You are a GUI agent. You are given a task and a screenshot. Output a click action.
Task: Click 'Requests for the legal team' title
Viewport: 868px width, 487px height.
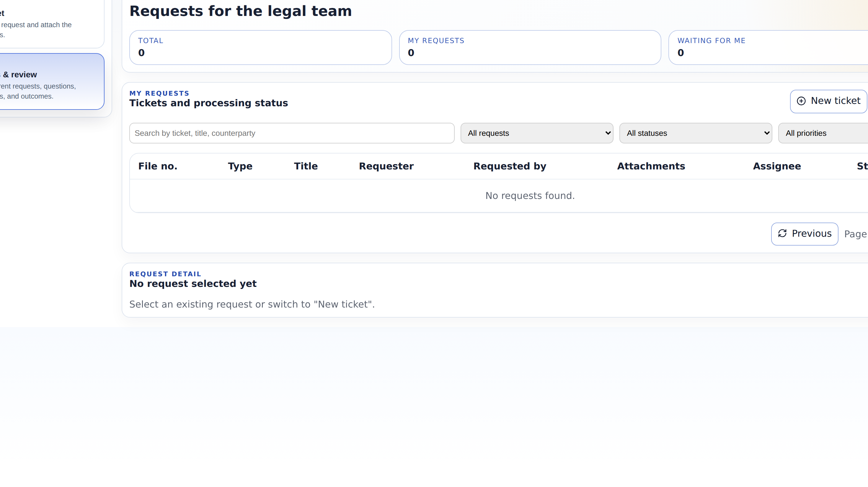[x=241, y=11]
